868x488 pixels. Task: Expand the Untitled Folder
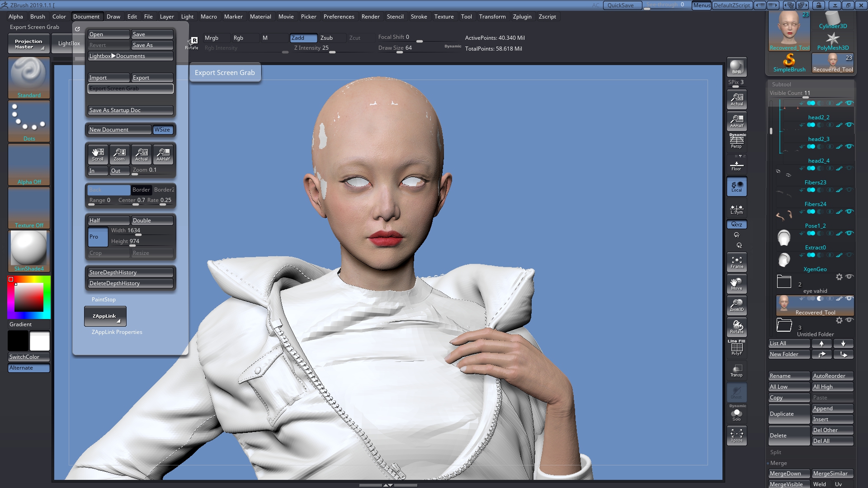pyautogui.click(x=784, y=325)
